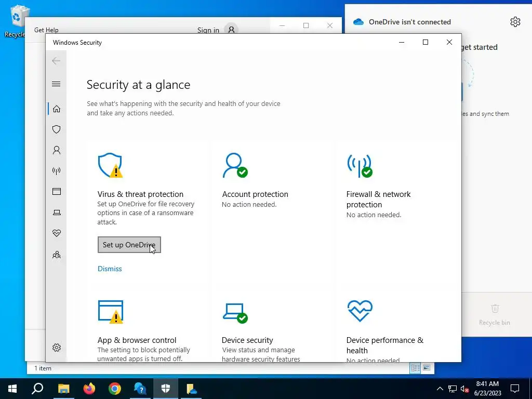The height and width of the screenshot is (399, 532).
Task: Click the account avatar in Get Help window
Action: (x=231, y=30)
